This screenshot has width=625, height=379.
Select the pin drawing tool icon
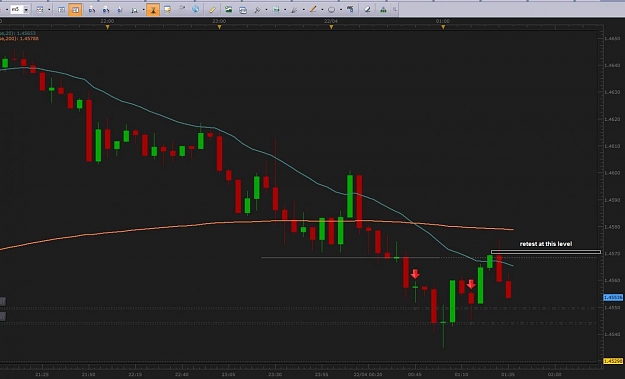(257, 10)
